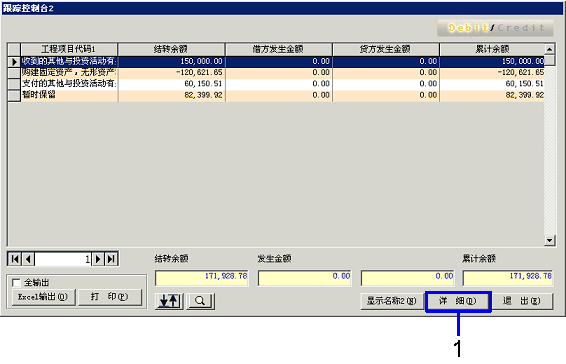Click the 借方发生金额 column header

(x=278, y=49)
